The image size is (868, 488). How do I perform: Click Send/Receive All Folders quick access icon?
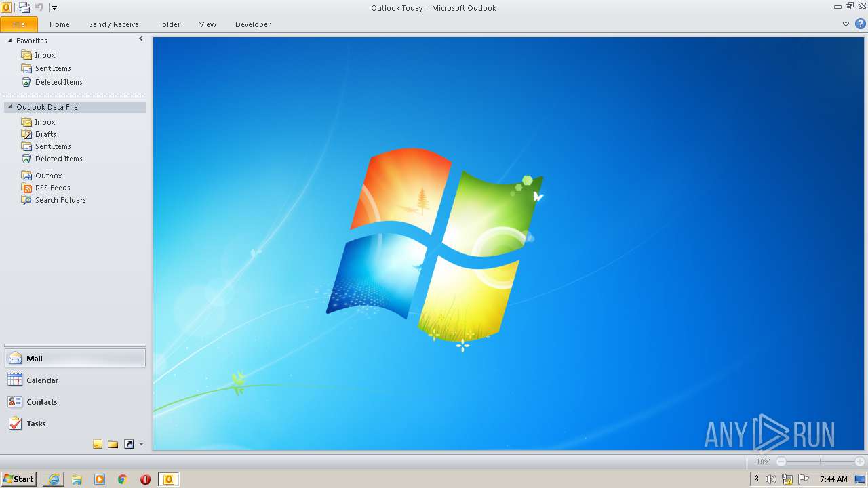coord(24,7)
